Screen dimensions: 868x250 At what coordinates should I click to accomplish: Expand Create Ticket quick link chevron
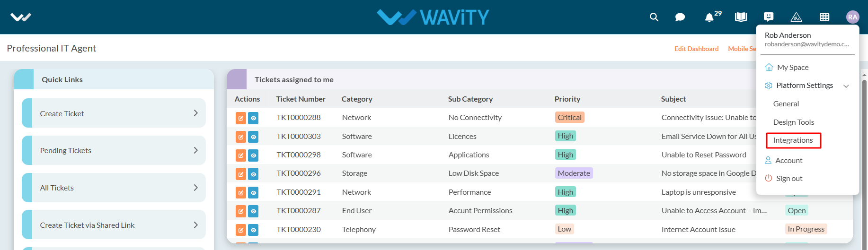[x=196, y=113]
